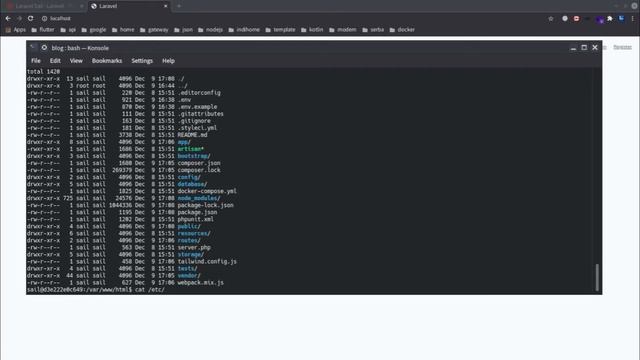
Task: Open the Apps bookmarks shortcut
Action: [16, 30]
